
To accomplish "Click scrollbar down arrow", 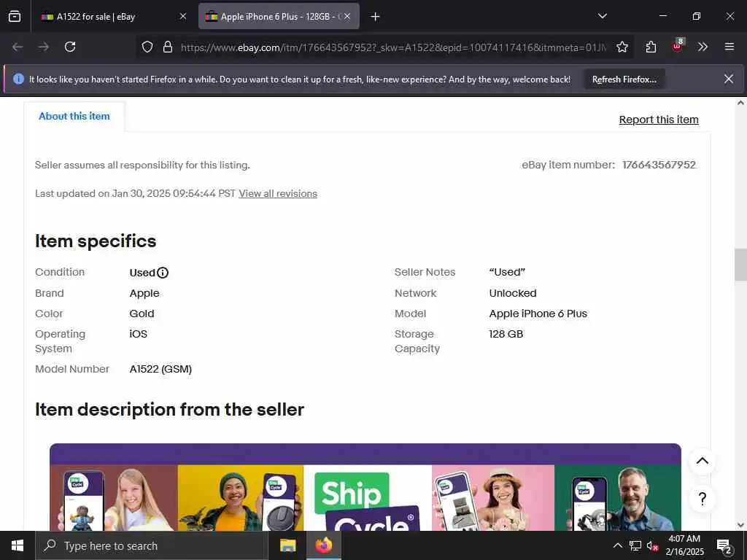I will point(740,525).
